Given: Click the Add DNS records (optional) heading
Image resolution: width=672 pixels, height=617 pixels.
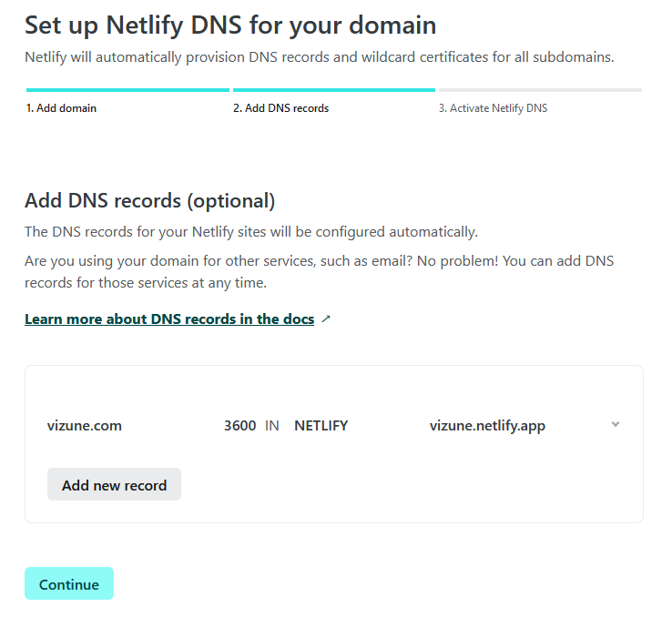Looking at the screenshot, I should pyautogui.click(x=149, y=200).
